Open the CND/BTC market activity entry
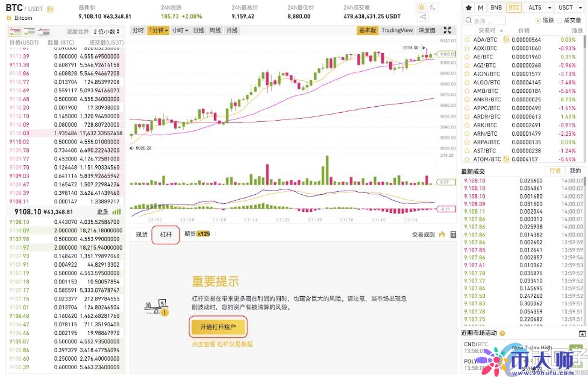The image size is (588, 377). [523, 347]
